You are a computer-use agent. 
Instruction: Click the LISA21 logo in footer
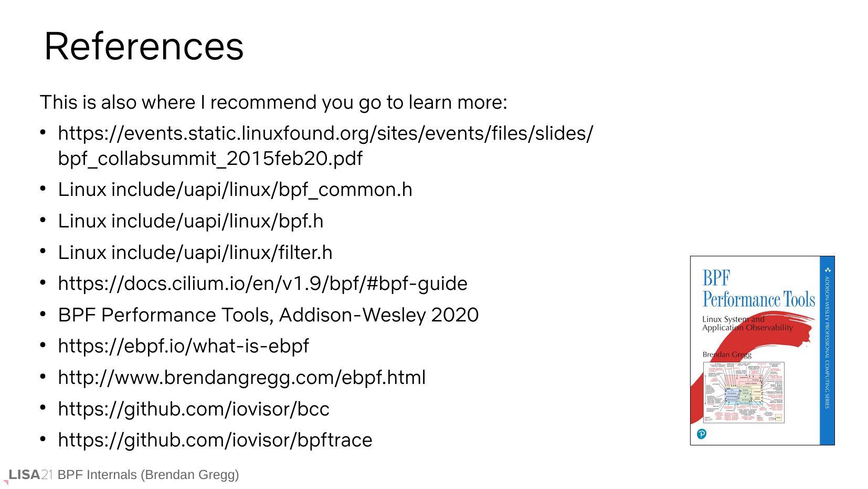click(x=30, y=475)
